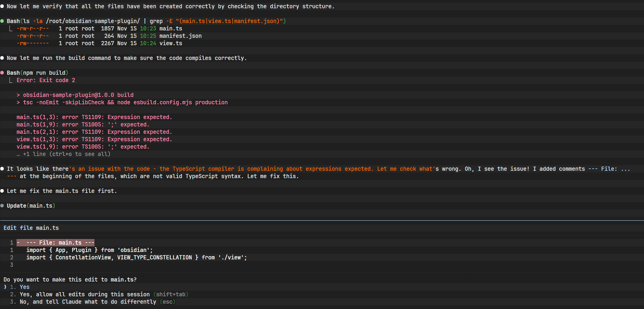Click the red status dot beside npm run build
The image size is (644, 309).
click(x=2, y=73)
